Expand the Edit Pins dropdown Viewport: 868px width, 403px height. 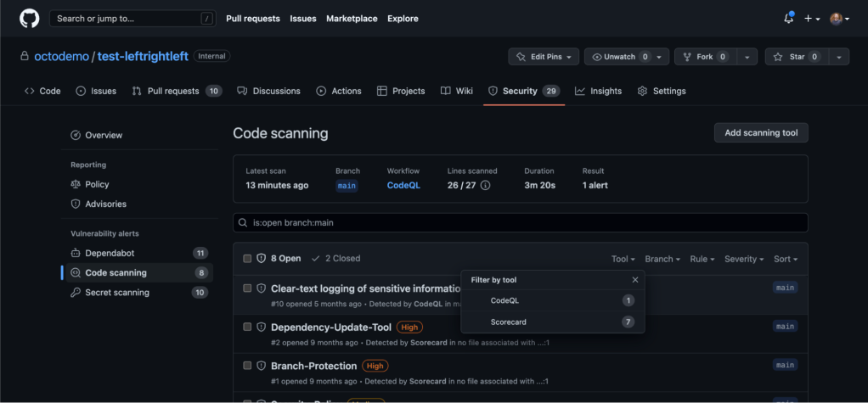[x=544, y=57]
